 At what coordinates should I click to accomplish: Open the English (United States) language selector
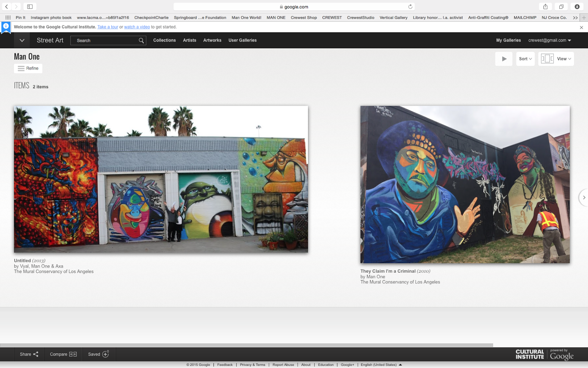381,365
